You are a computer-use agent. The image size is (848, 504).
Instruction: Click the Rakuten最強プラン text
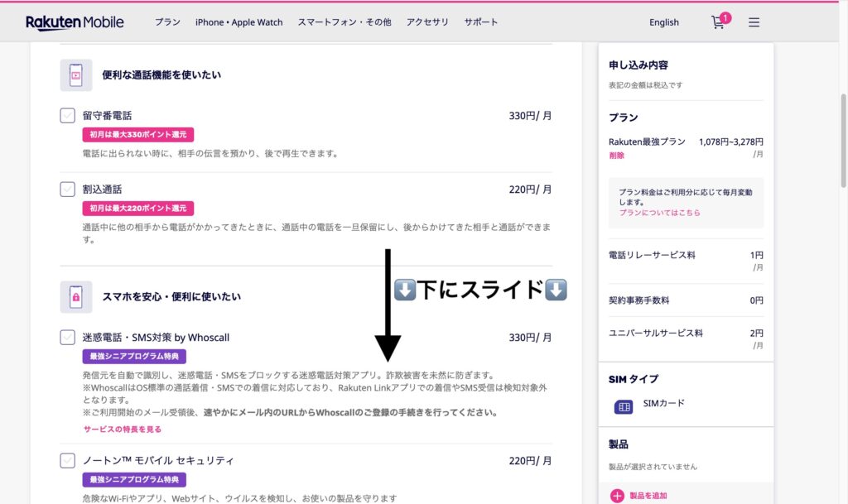[x=647, y=142]
